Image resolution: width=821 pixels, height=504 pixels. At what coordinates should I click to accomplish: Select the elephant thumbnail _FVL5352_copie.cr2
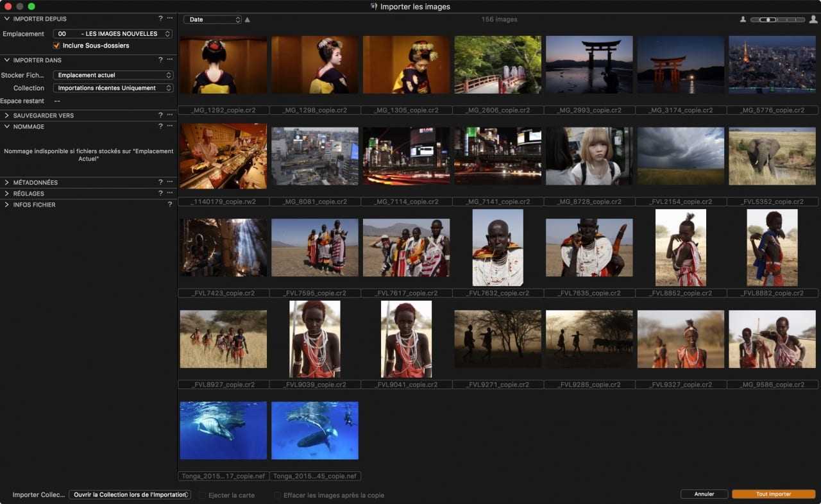(x=772, y=156)
